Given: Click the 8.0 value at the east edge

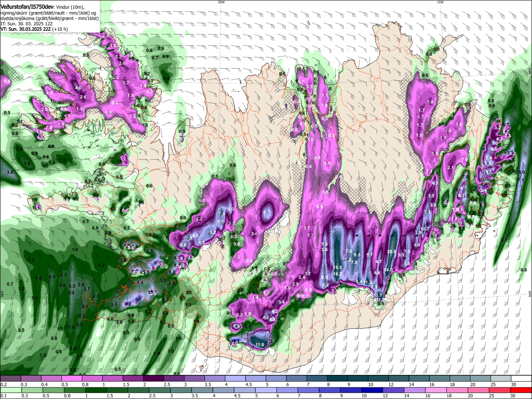Looking at the screenshot, I should 522,172.
